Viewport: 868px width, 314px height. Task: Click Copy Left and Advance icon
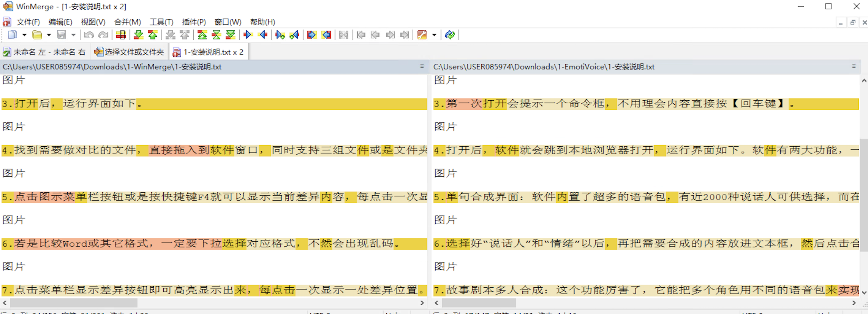pyautogui.click(x=294, y=35)
